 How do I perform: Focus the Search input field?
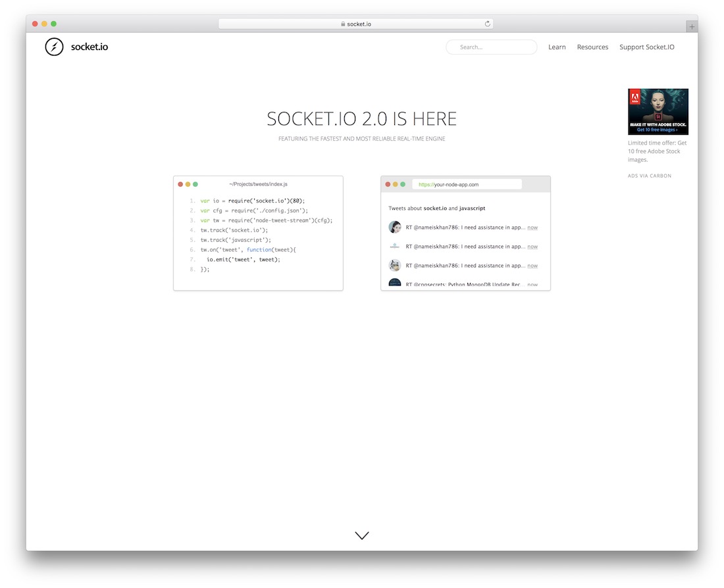click(x=491, y=47)
